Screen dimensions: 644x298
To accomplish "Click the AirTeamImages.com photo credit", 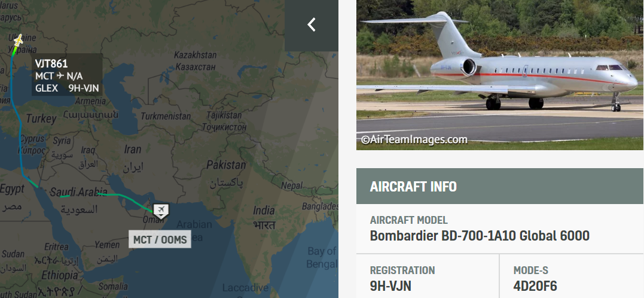I will tap(414, 140).
